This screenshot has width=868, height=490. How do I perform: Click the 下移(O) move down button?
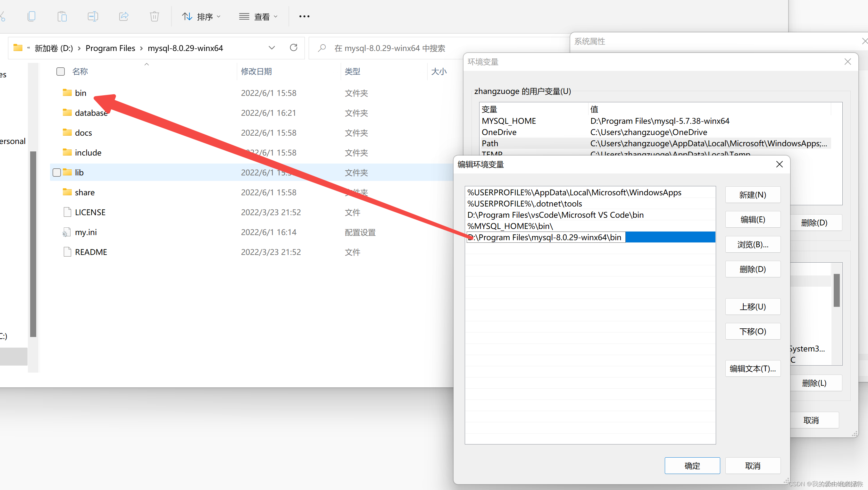tap(752, 332)
